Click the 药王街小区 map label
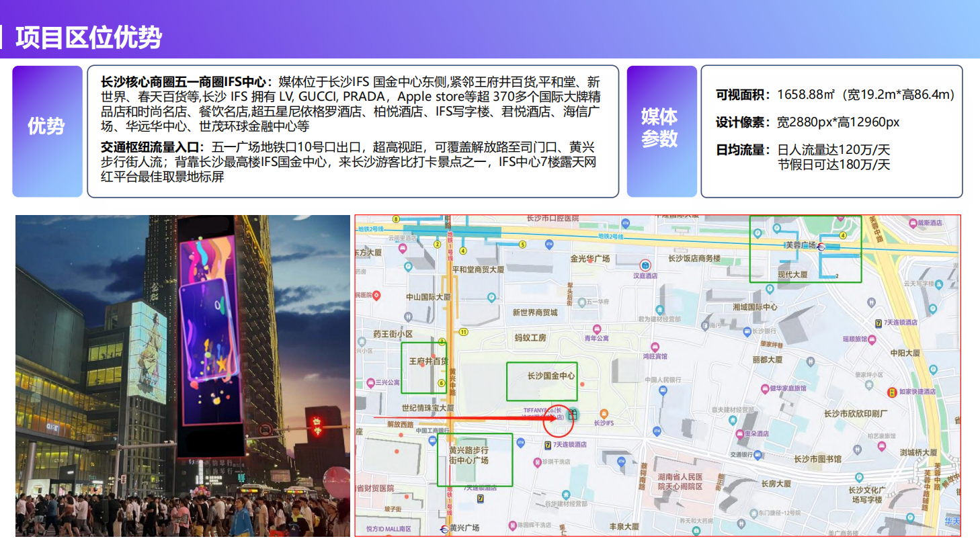The height and width of the screenshot is (549, 980). point(393,334)
